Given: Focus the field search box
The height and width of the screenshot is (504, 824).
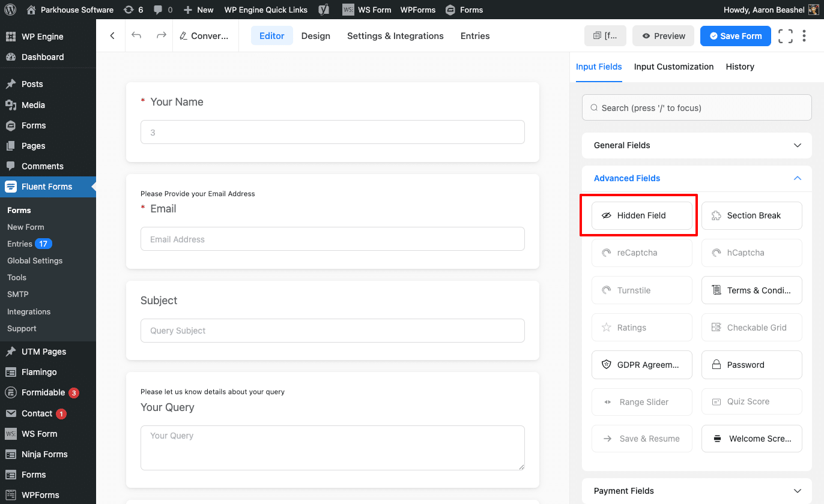Looking at the screenshot, I should (697, 108).
